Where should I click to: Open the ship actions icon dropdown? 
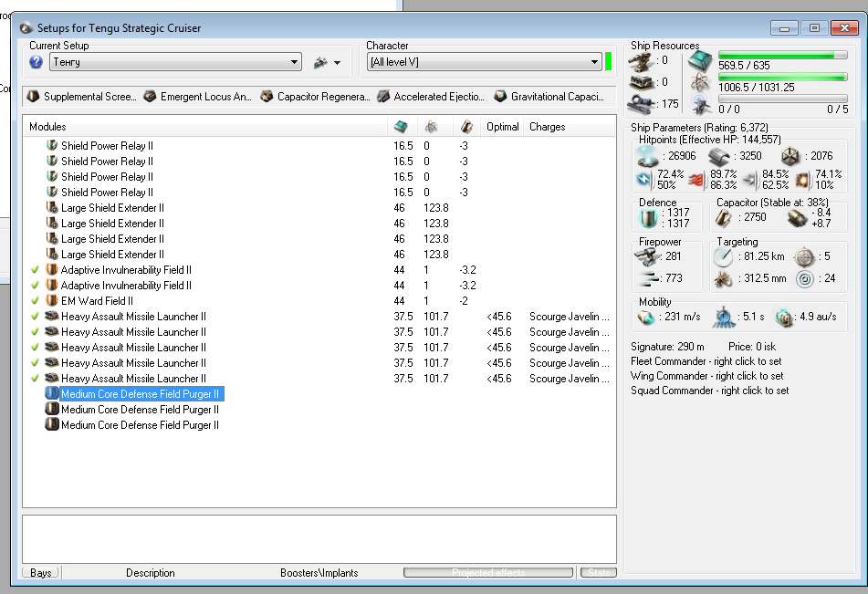[x=327, y=63]
